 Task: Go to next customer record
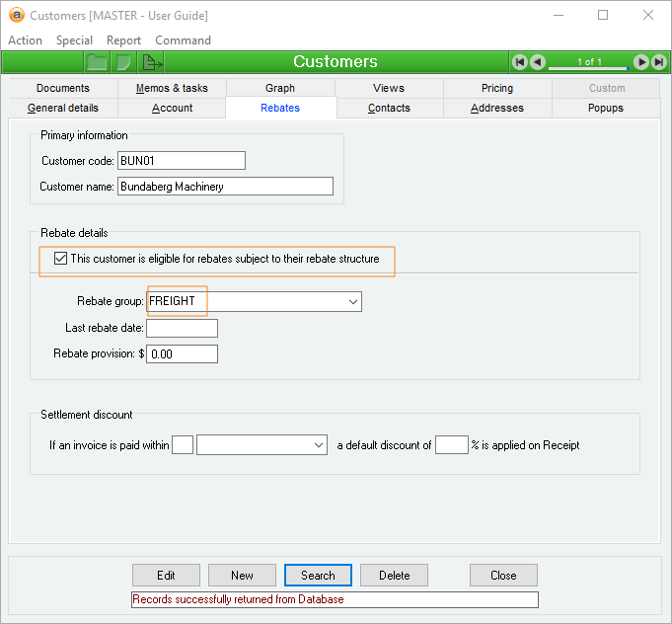click(x=641, y=62)
